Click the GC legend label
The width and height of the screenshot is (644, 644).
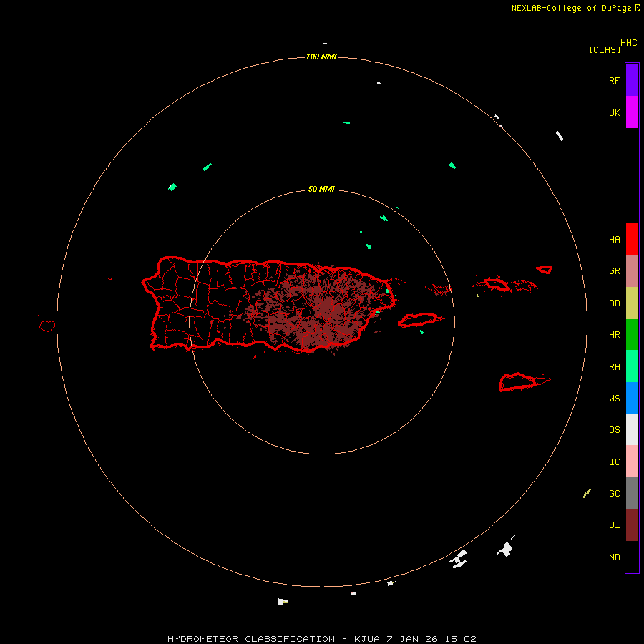coord(614,493)
